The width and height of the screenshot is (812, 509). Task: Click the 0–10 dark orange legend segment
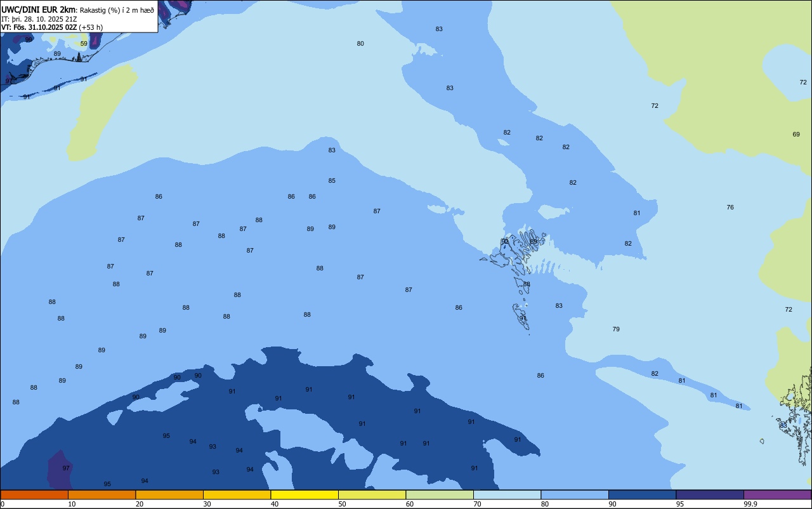pos(34,494)
